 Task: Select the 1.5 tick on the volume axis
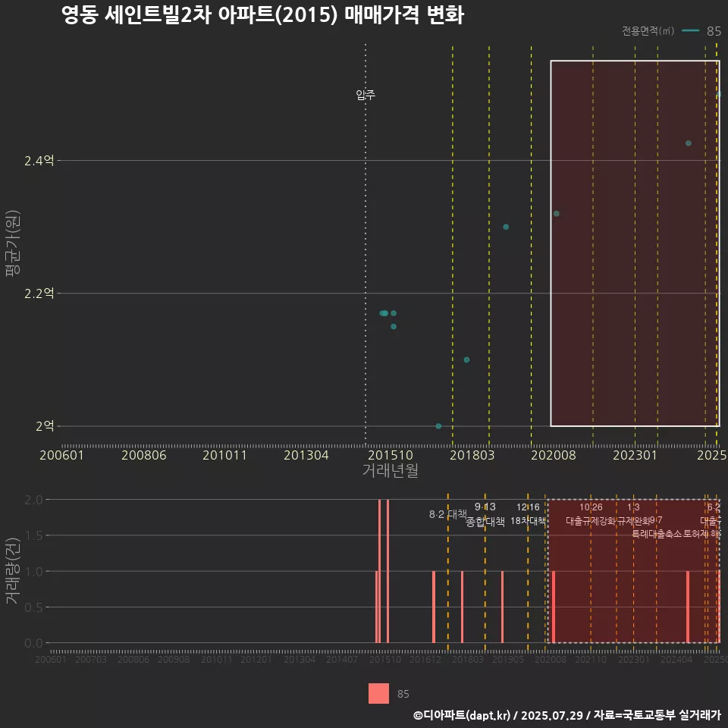point(33,535)
